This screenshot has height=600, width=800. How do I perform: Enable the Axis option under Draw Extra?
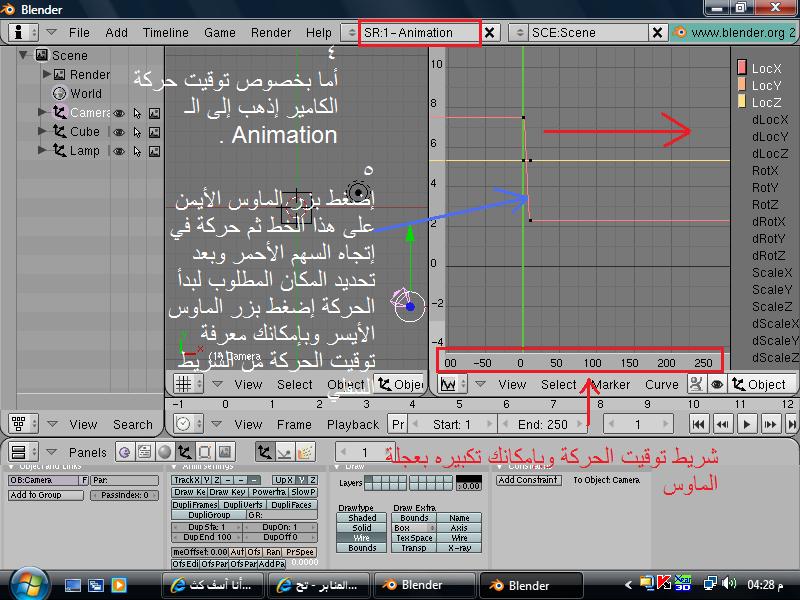click(459, 528)
